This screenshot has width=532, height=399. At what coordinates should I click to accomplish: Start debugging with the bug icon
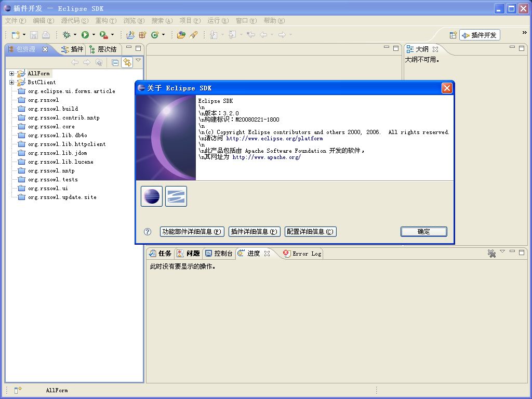[66, 35]
